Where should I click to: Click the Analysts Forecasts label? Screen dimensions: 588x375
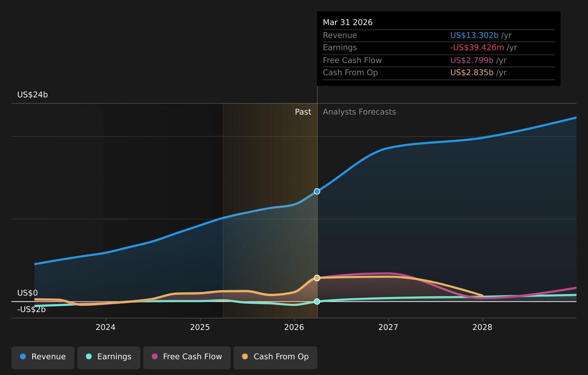point(360,112)
